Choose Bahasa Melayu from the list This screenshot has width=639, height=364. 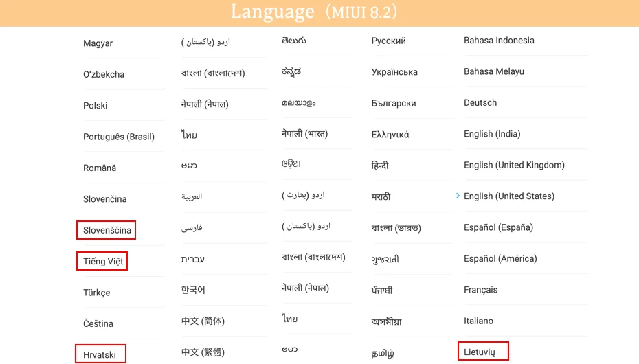coord(494,71)
